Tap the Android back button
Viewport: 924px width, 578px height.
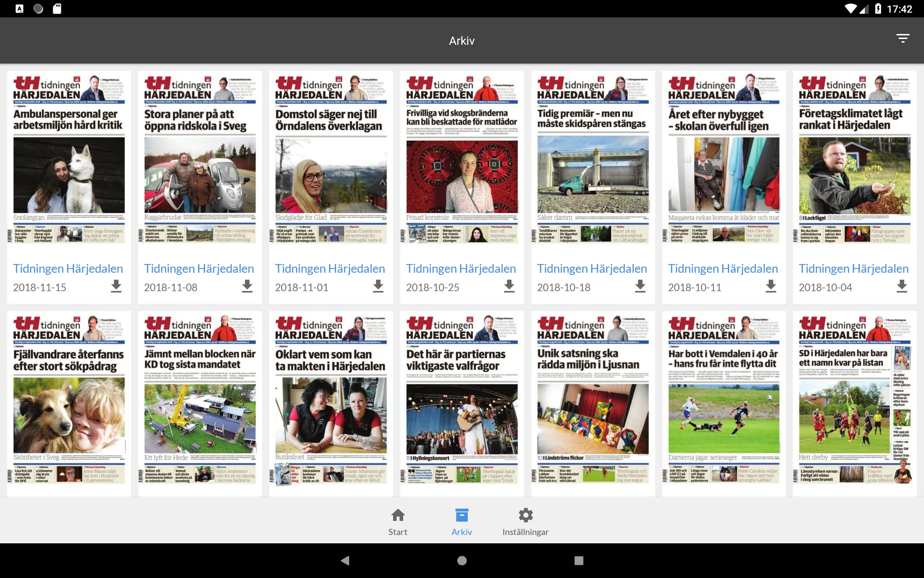point(345,560)
